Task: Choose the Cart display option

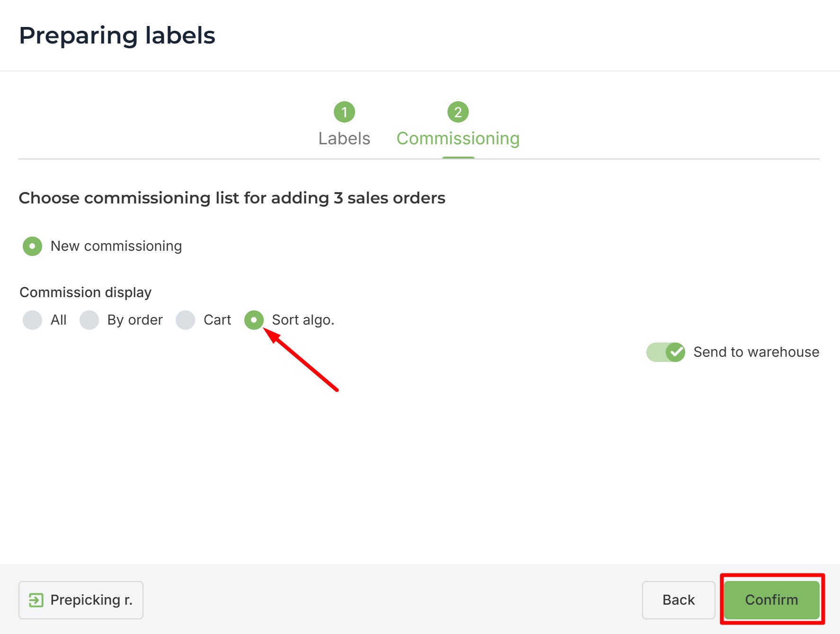Action: coord(185,320)
